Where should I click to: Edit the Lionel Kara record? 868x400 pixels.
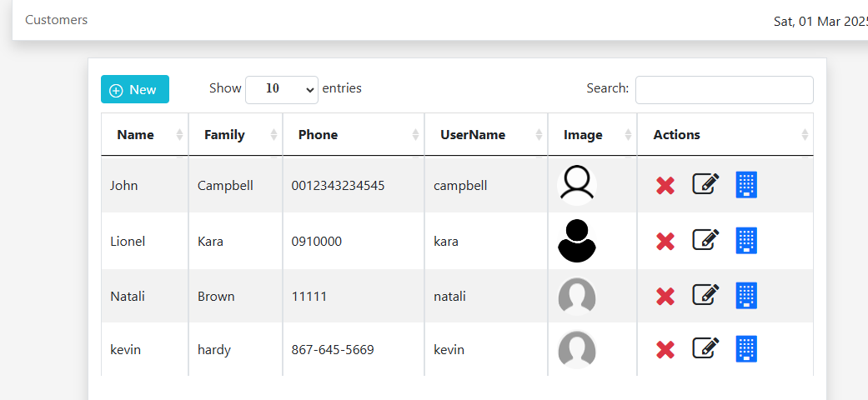[x=705, y=240]
